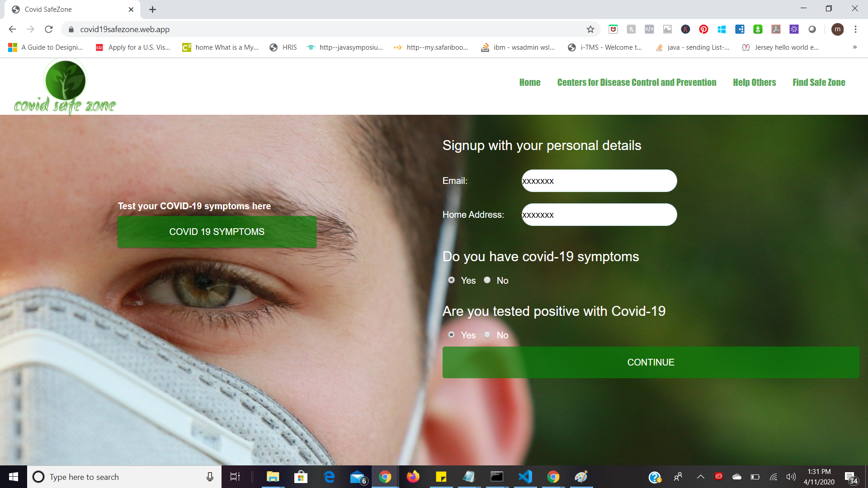This screenshot has height=488, width=868.
Task: Open Task View on the taskbar
Action: tap(235, 477)
